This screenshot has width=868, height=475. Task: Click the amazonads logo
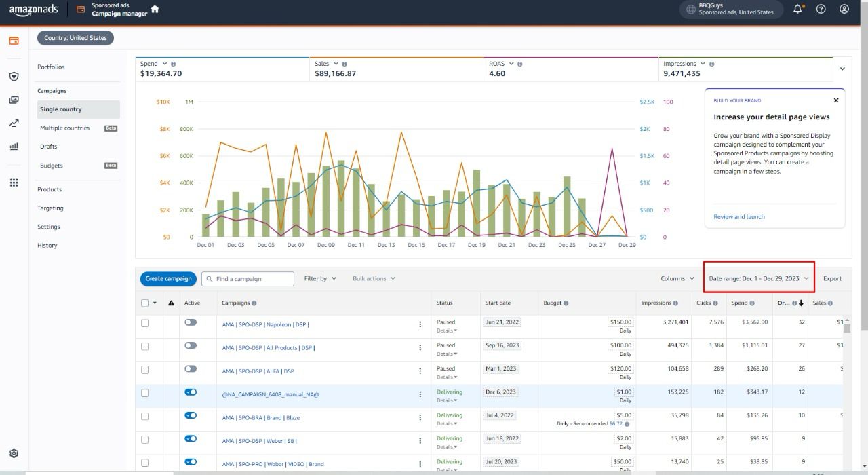coord(33,9)
